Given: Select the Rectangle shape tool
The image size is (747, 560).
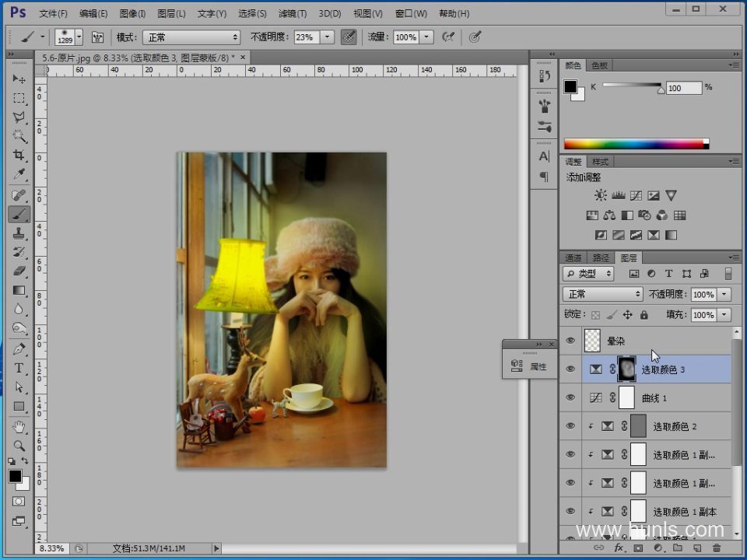Looking at the screenshot, I should tap(19, 406).
